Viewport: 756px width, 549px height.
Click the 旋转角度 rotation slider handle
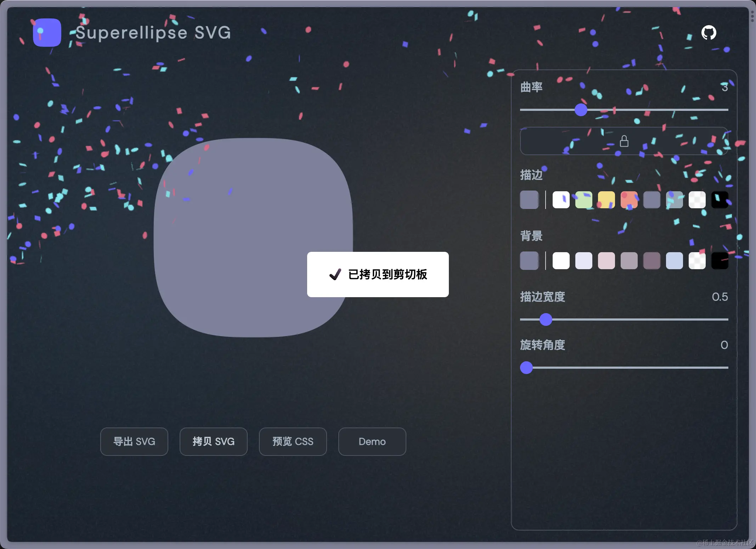tap(526, 368)
